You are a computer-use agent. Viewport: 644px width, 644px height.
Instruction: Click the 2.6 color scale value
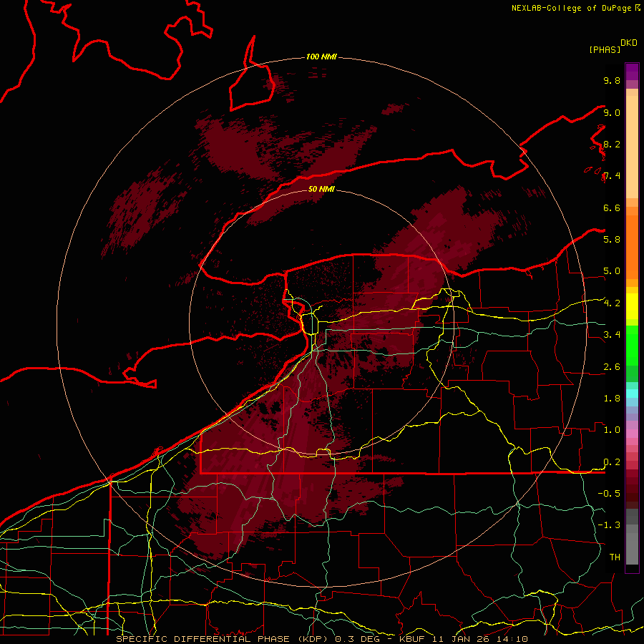pos(612,366)
